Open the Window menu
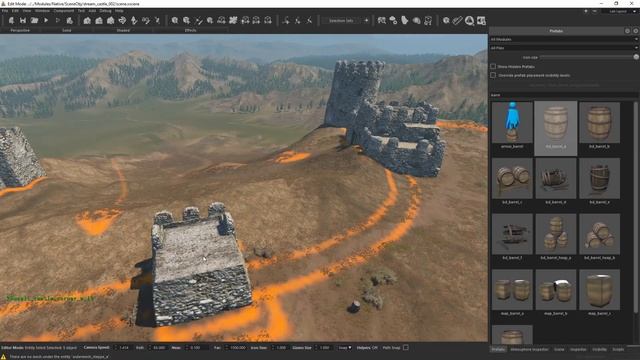This screenshot has width=640, height=360. point(42,11)
